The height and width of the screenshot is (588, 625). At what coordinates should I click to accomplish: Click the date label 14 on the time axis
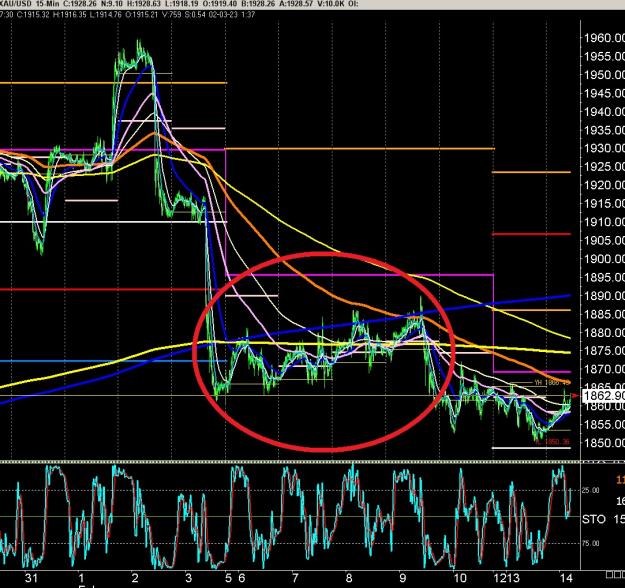[566, 578]
